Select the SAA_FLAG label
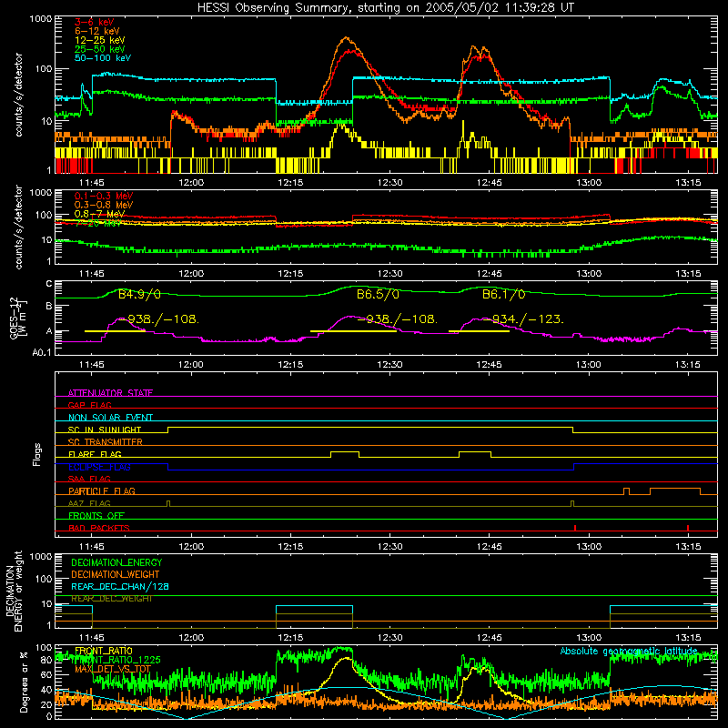Screen dimensions: 728x728 (89, 479)
